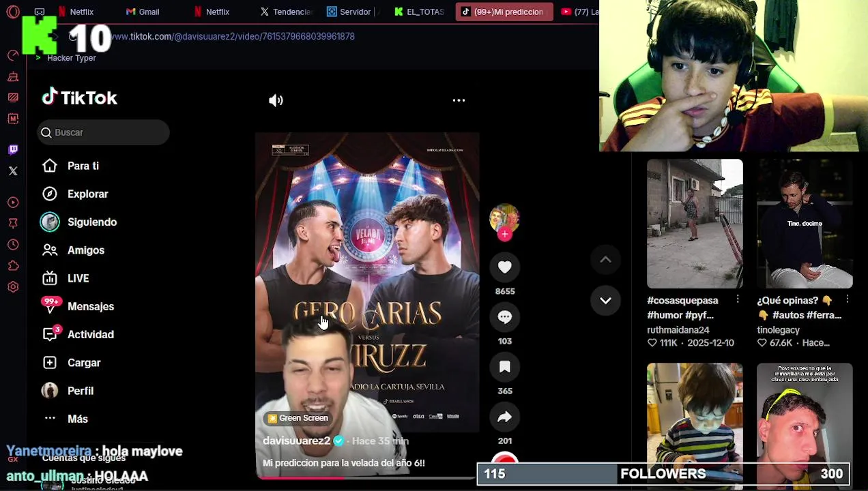Screen dimensions: 868x491
Task: Open options for #cosasquepasa video
Action: [x=738, y=300]
